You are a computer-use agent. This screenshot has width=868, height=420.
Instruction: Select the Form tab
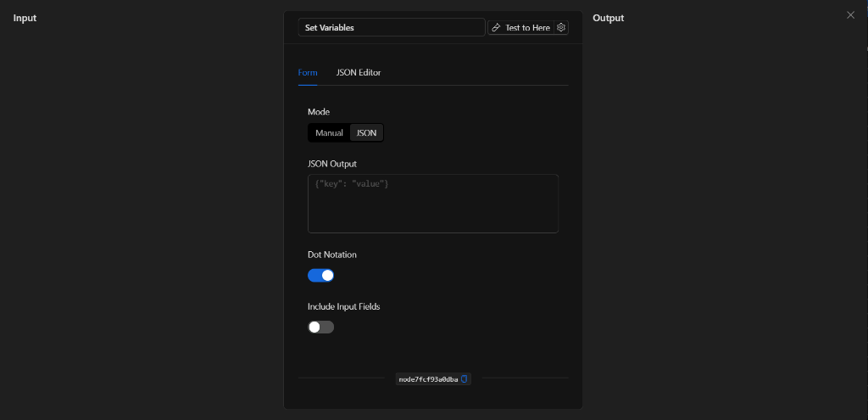pos(308,73)
